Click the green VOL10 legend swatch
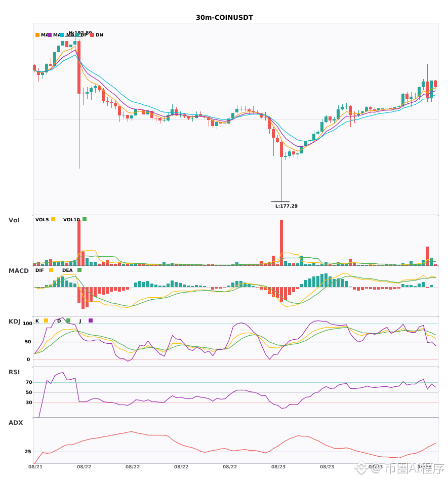The image size is (448, 481). point(85,219)
